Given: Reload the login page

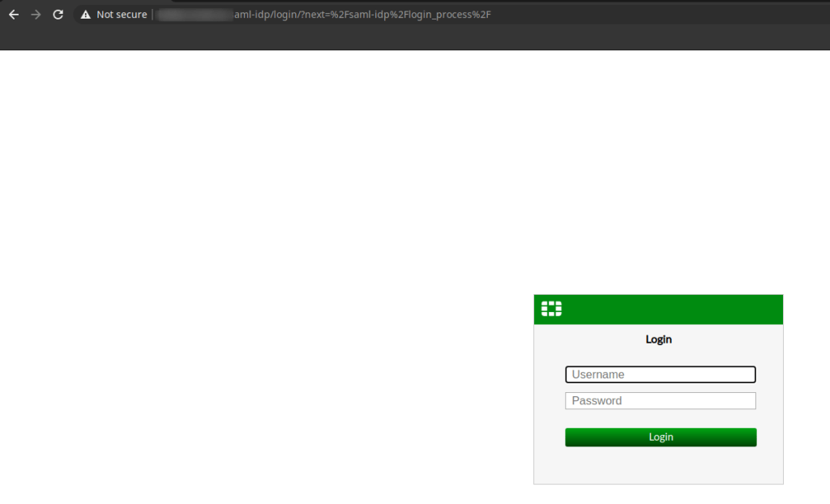Looking at the screenshot, I should tap(58, 15).
